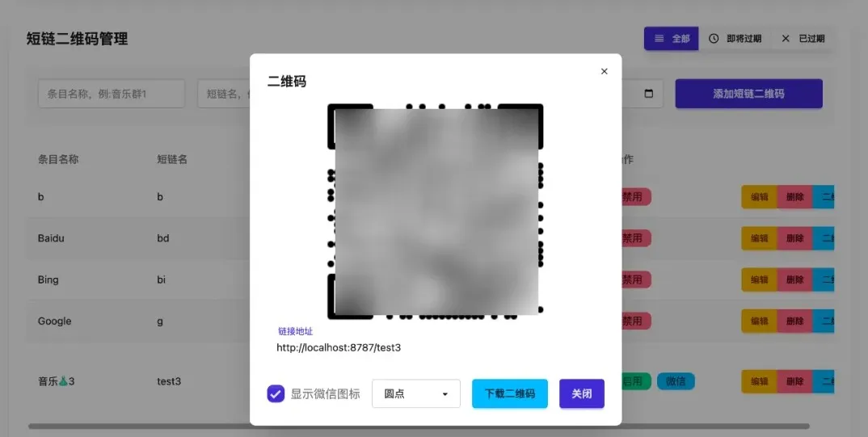Switch to the 即将过期 filter tab
The width and height of the screenshot is (868, 437).
[735, 38]
